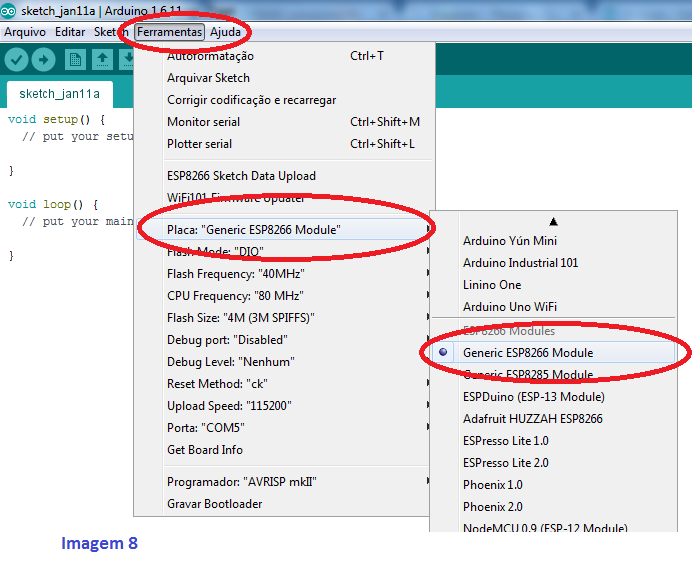This screenshot has height=570, width=692.
Task: Click the Arduino logo in title bar
Action: pyautogui.click(x=8, y=11)
